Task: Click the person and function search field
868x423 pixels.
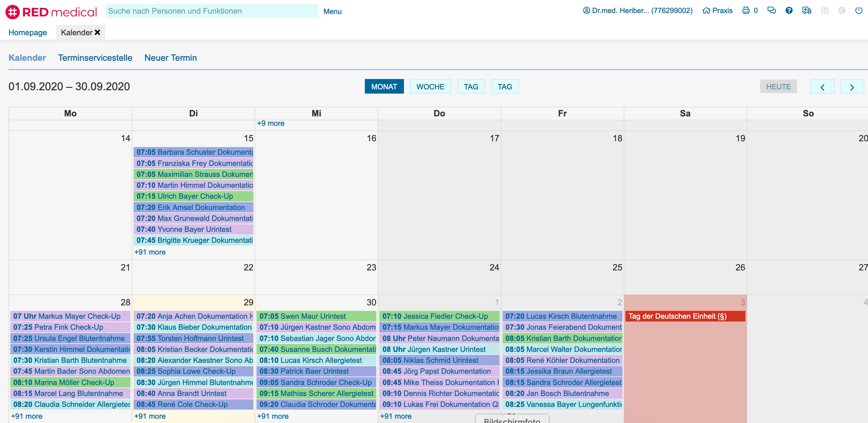Action: [x=211, y=11]
